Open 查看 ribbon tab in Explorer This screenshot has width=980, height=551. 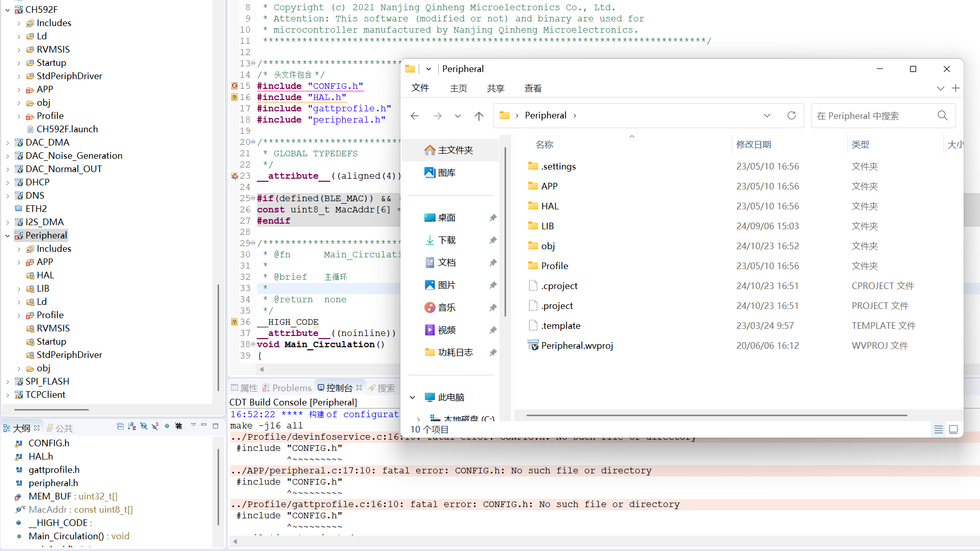[x=533, y=88]
